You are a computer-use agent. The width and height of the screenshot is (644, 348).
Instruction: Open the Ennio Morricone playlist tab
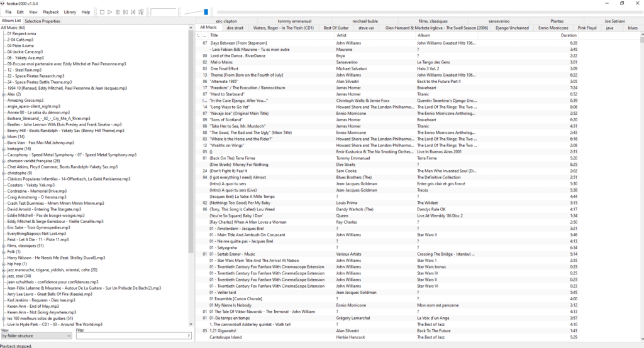(553, 28)
